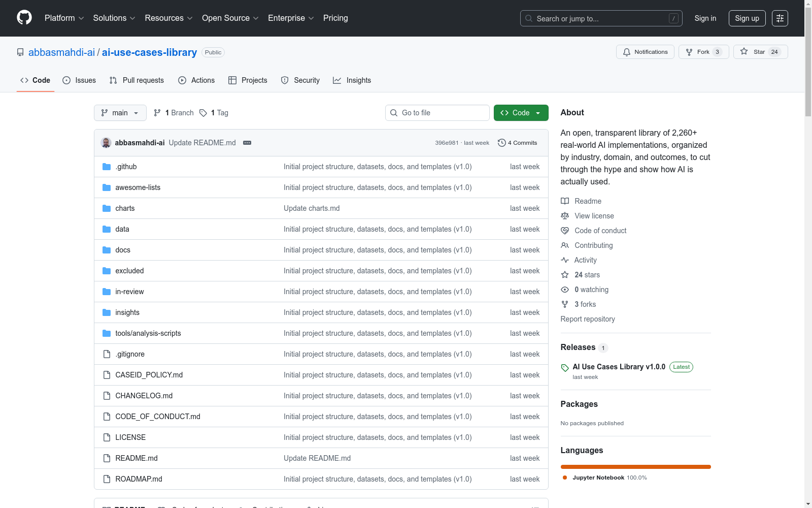Open the 4 Commits history link
This screenshot has width=812, height=508.
[518, 143]
